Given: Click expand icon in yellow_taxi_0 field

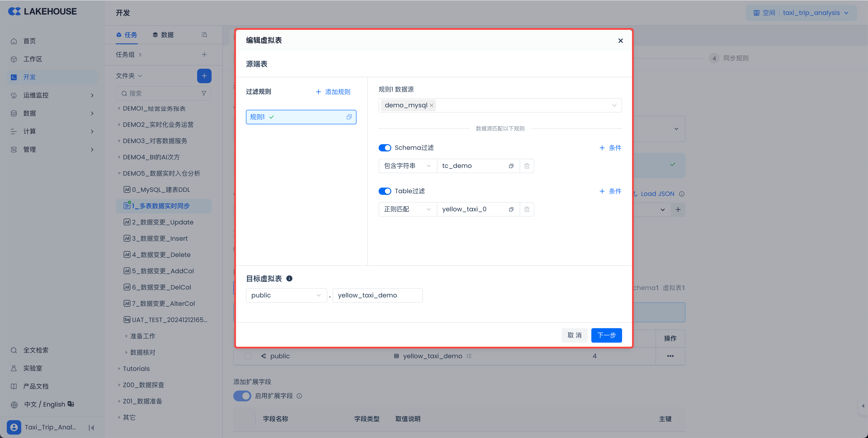Looking at the screenshot, I should click(511, 209).
